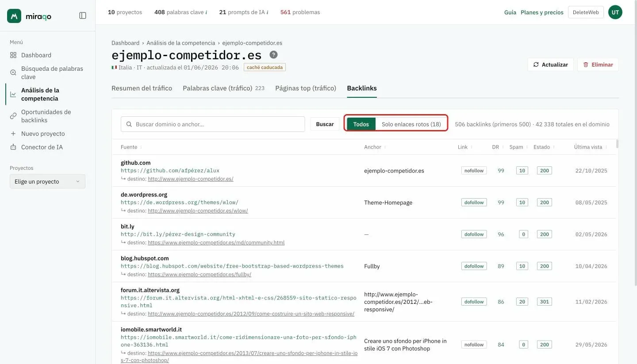Switch to Páginas top (tráfico) tab

[x=306, y=88]
